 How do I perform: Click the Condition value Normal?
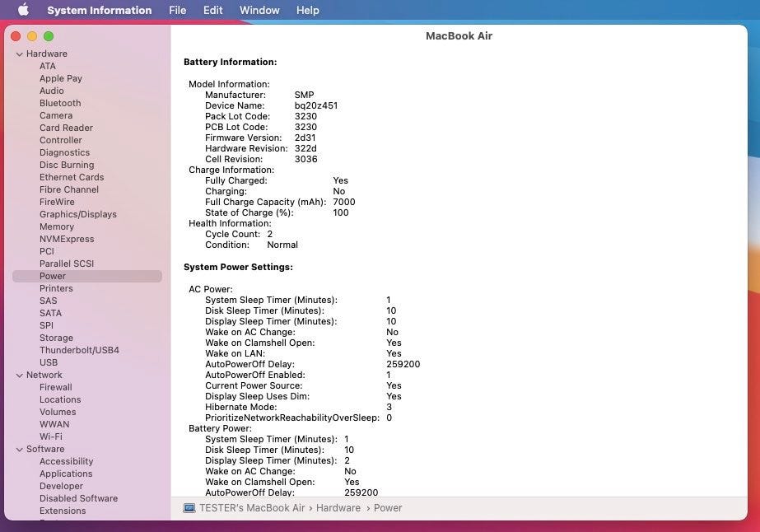282,245
